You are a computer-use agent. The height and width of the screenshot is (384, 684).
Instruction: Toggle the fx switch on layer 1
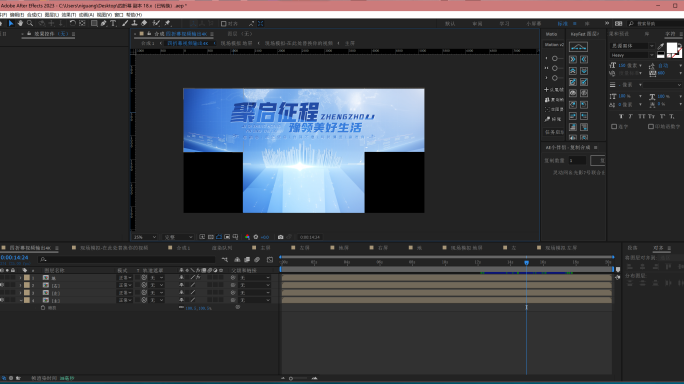[x=198, y=278]
